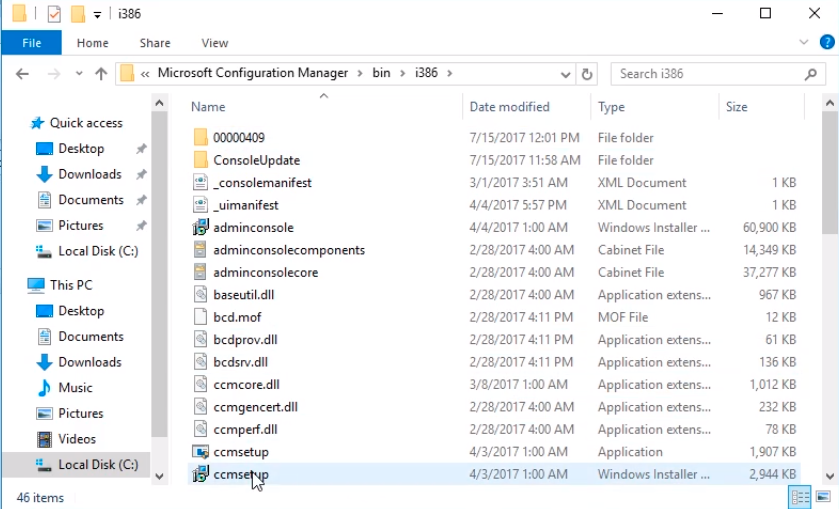Open This PC Downloads folder
This screenshot has width=839, height=509.
point(89,362)
